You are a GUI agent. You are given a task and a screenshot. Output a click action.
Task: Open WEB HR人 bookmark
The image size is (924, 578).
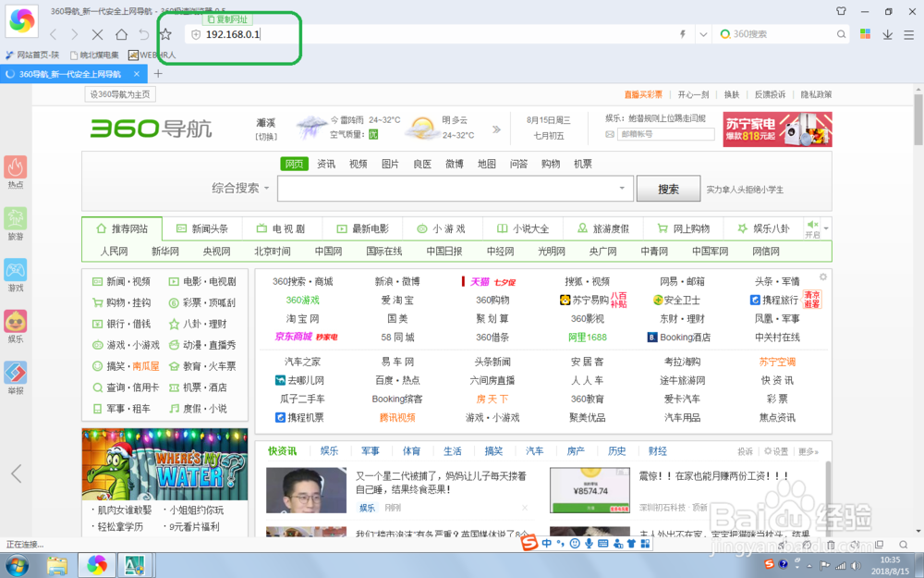coord(152,55)
